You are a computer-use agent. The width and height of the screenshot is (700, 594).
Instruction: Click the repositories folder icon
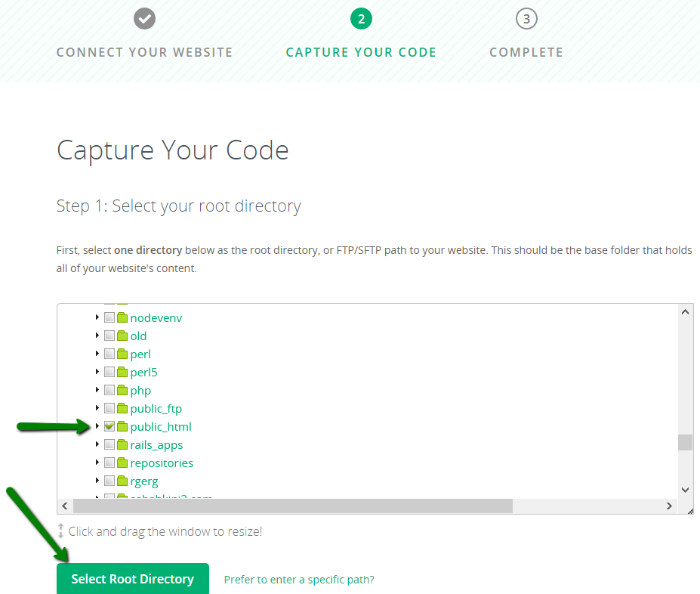tap(122, 463)
